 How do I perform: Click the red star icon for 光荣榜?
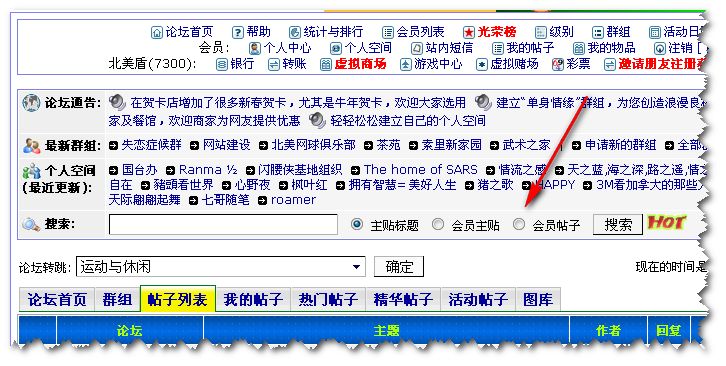[469, 32]
